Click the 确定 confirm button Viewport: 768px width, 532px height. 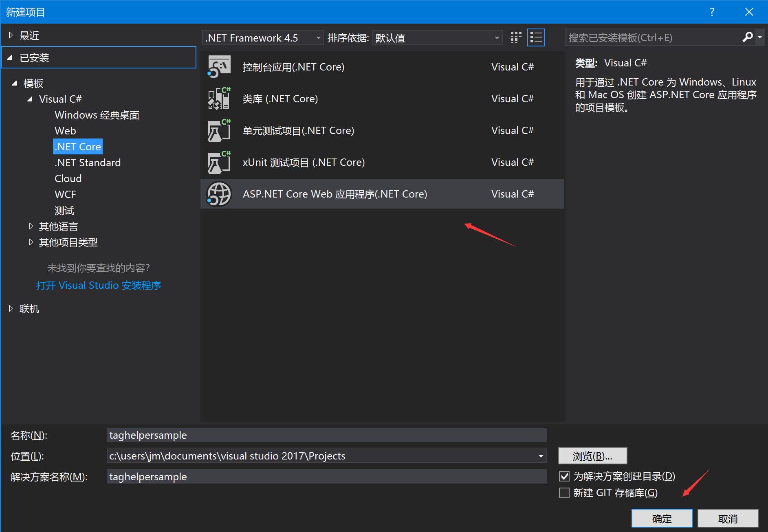coord(662,519)
